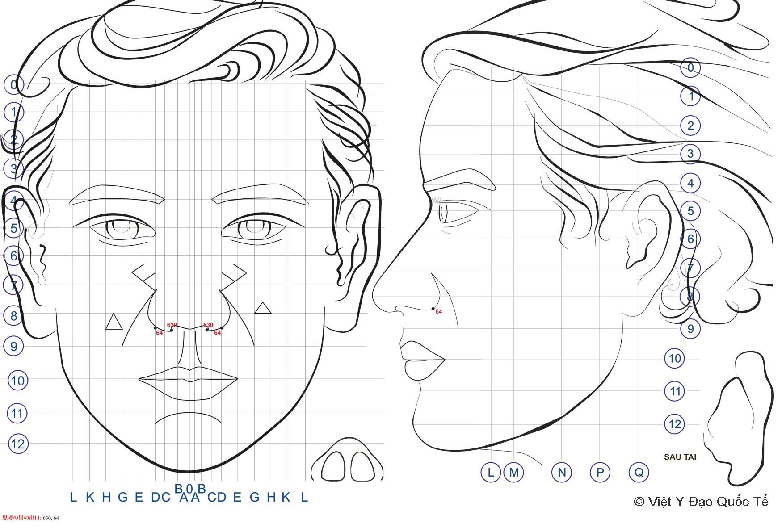Choose circled number 6 beside the front-view face
Viewport: 782px width, 532px height.
tap(14, 256)
